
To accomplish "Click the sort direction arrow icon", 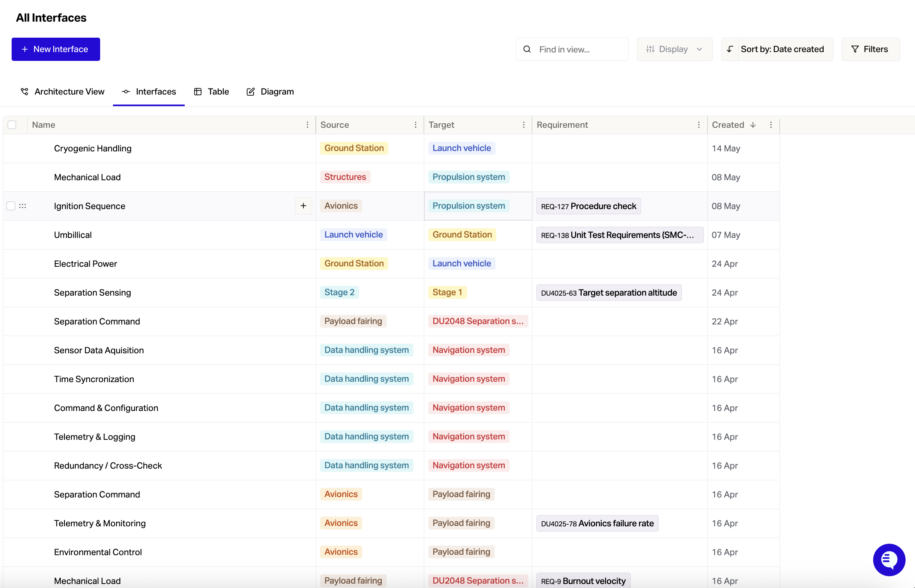I will (x=730, y=49).
